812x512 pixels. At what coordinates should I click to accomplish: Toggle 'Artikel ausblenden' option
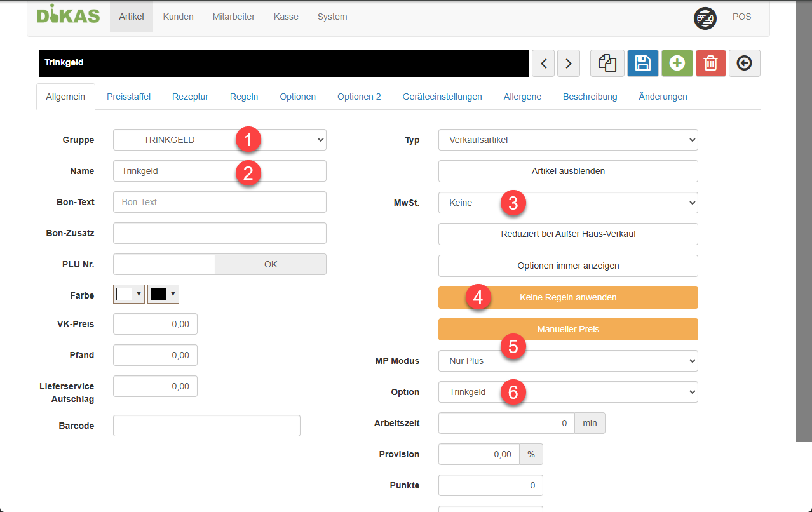point(567,171)
